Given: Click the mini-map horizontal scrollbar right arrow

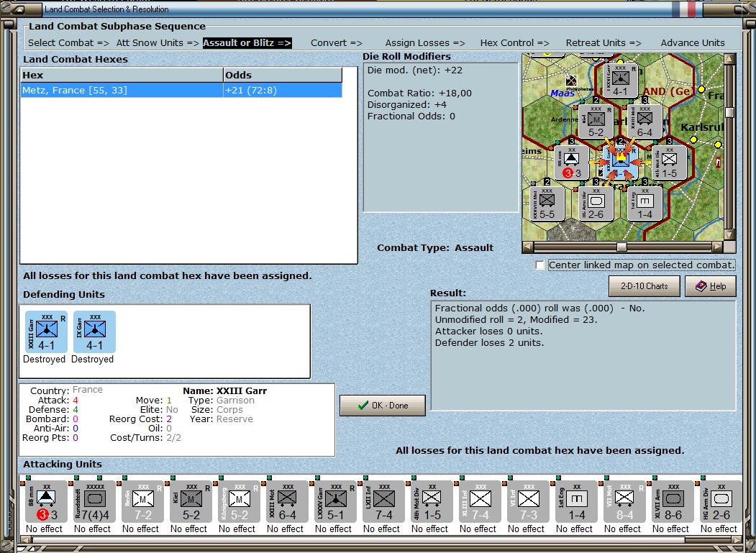Looking at the screenshot, I should (x=718, y=247).
